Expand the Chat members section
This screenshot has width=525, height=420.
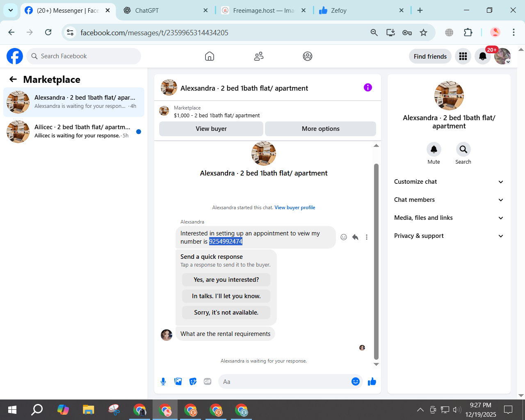(449, 200)
